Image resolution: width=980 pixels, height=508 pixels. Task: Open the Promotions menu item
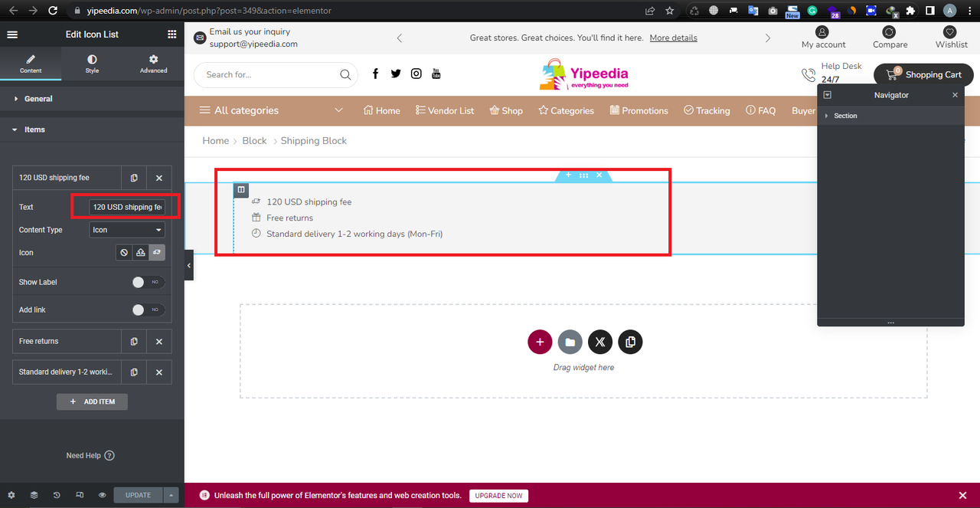(639, 110)
